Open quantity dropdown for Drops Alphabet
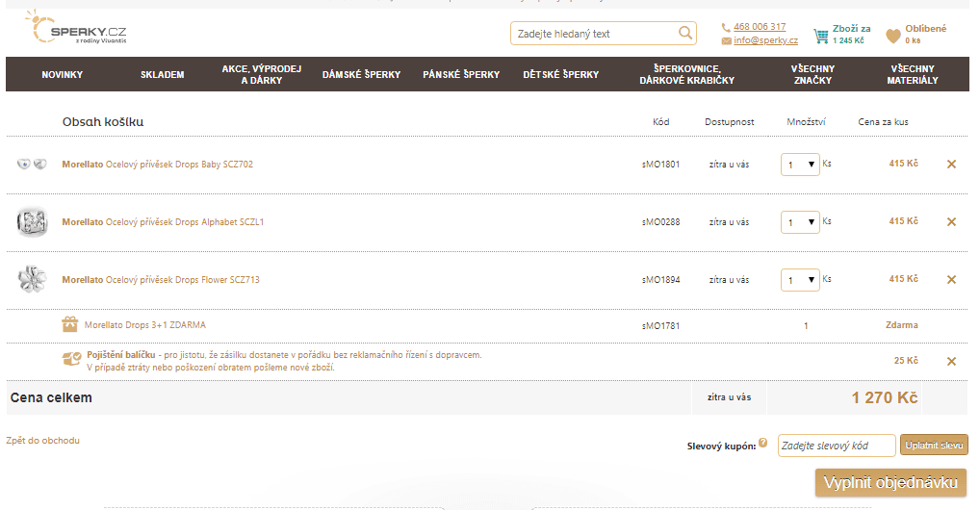The width and height of the screenshot is (980, 510). pyautogui.click(x=800, y=222)
